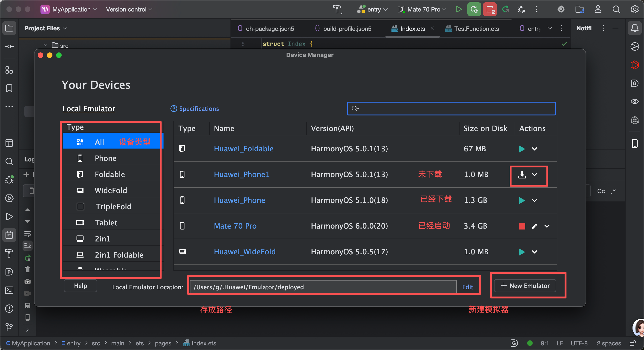
Task: Expand actions menu for Huawei_WideFold
Action: click(534, 252)
